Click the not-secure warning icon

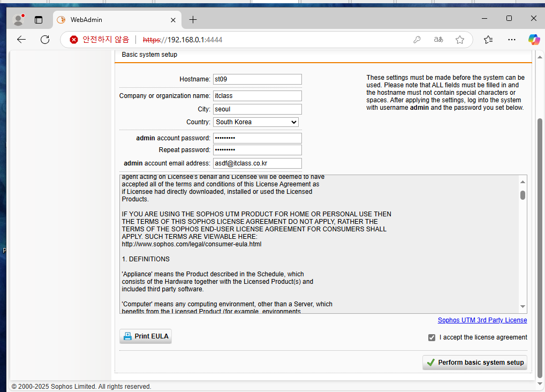[x=74, y=40]
